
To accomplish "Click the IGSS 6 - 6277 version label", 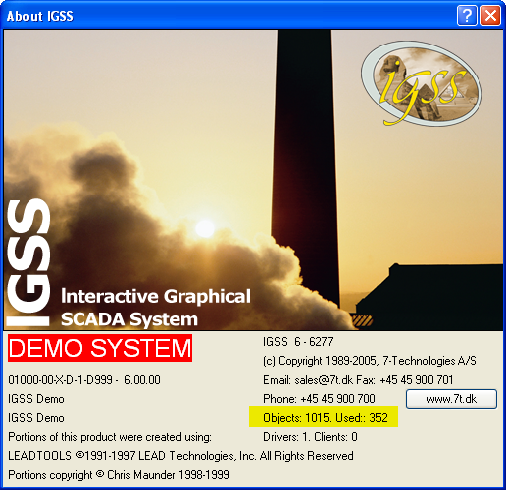I will point(298,342).
